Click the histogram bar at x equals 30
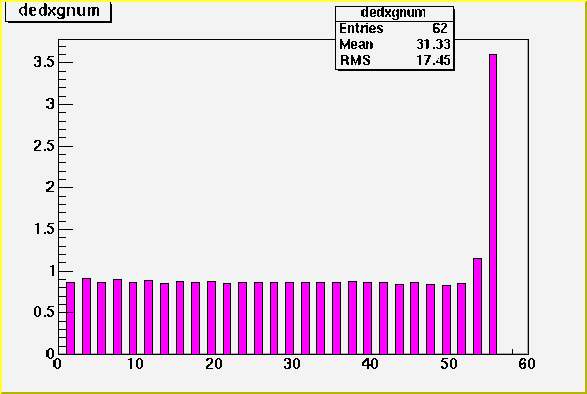This screenshot has width=587, height=394. tap(289, 318)
